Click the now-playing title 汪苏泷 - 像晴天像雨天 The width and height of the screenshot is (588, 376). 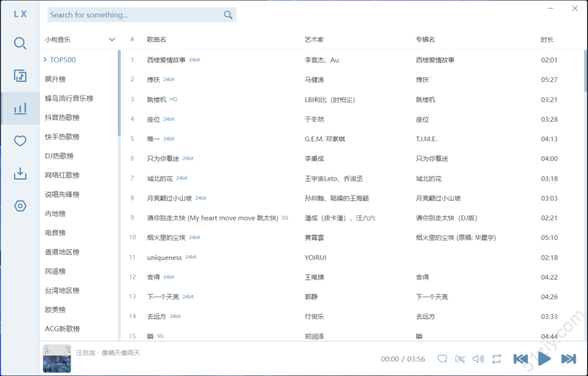point(108,353)
